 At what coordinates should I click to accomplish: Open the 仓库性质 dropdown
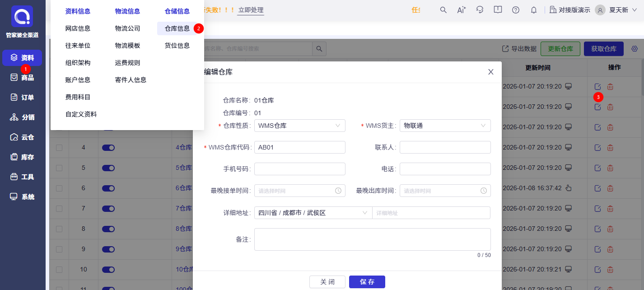(300, 126)
